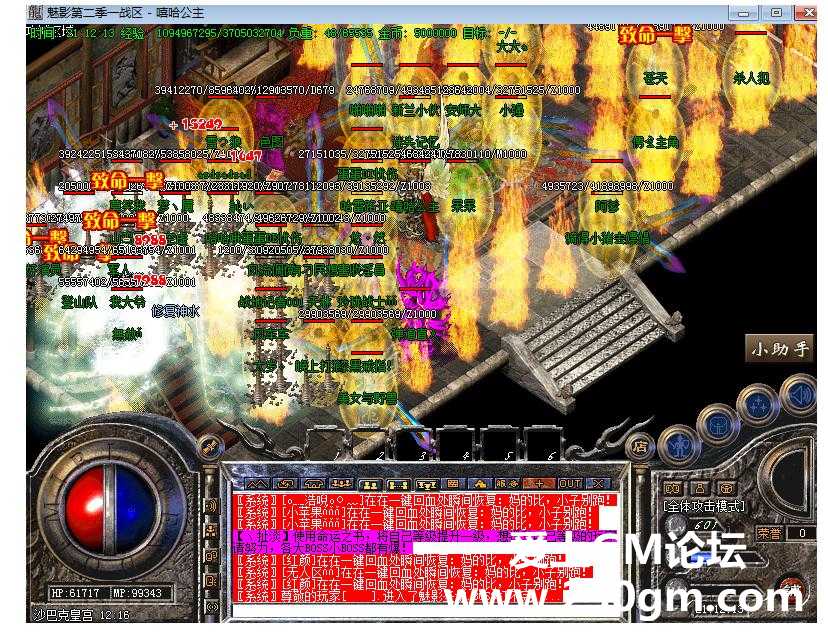This screenshot has height=634, width=828.
Task: Select the player named 阿彭
Action: coord(607,206)
